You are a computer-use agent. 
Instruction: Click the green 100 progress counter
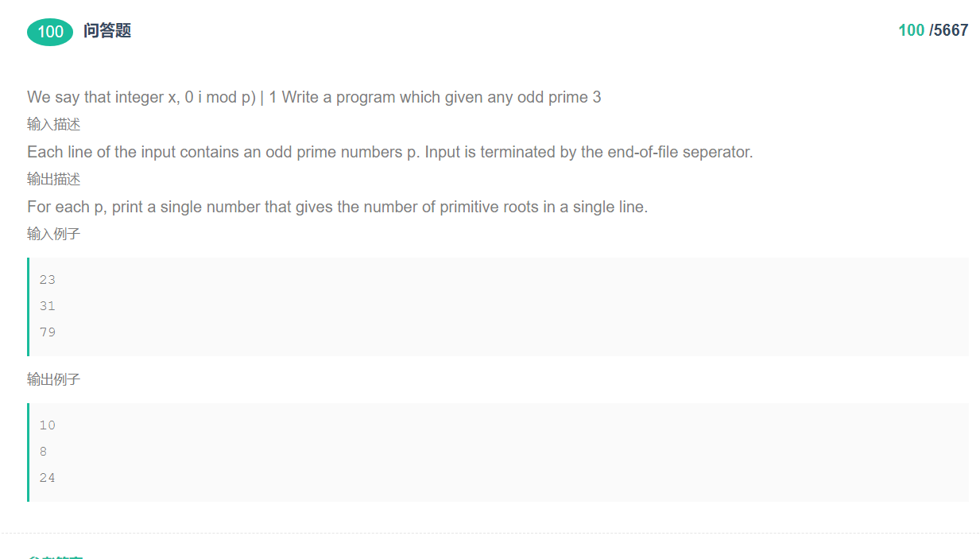[x=911, y=31]
